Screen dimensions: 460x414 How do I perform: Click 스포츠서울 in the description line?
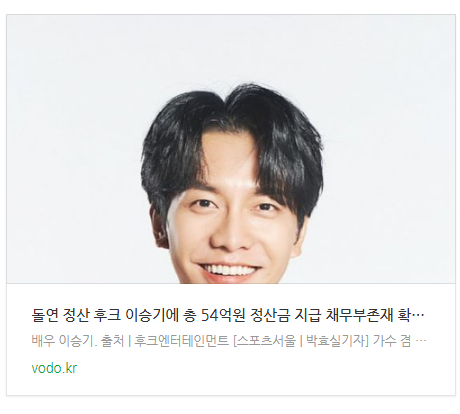click(268, 341)
